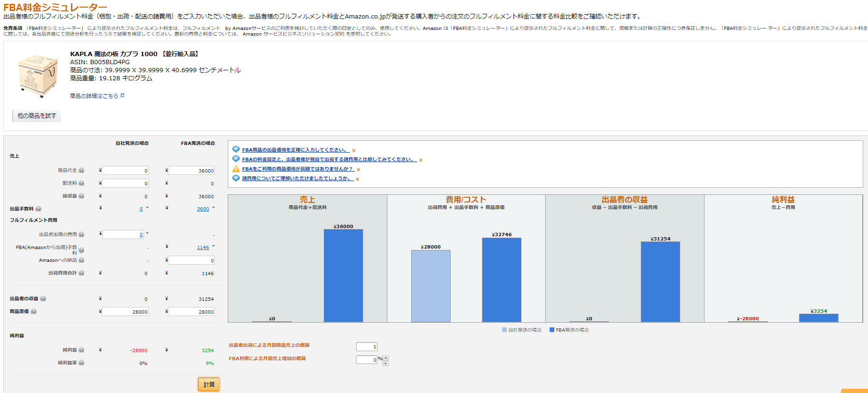The width and height of the screenshot is (868, 393).
Task: Open help icon beside 純利益 row
Action: pos(81,350)
